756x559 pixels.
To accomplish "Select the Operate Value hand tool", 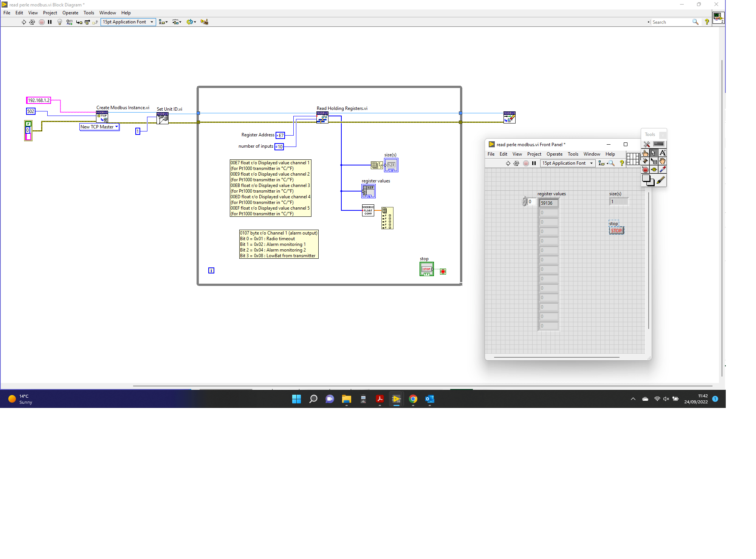I will [646, 153].
